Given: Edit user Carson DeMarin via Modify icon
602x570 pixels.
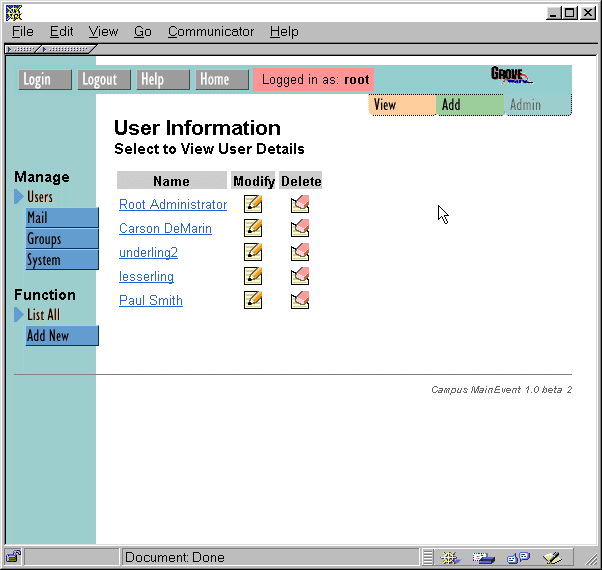Looking at the screenshot, I should (x=253, y=228).
